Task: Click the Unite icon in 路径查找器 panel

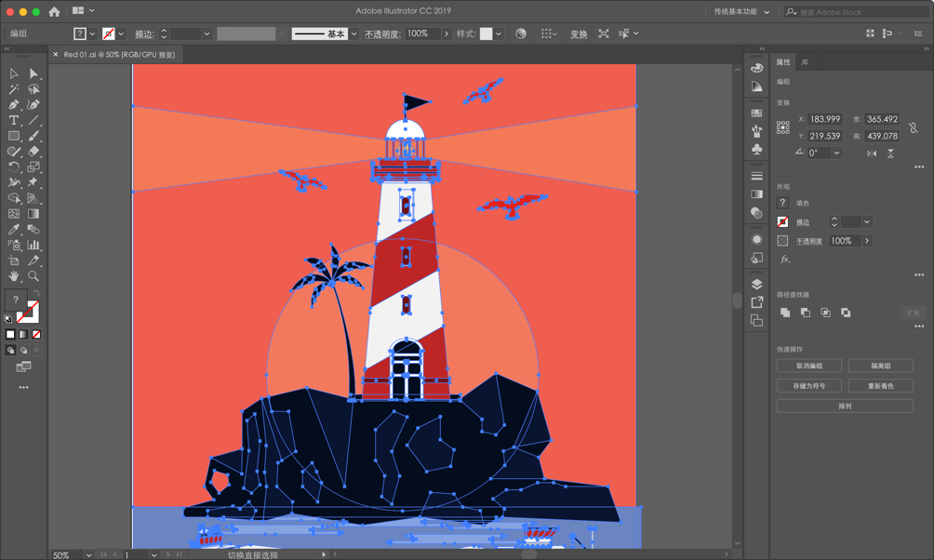Action: [784, 313]
